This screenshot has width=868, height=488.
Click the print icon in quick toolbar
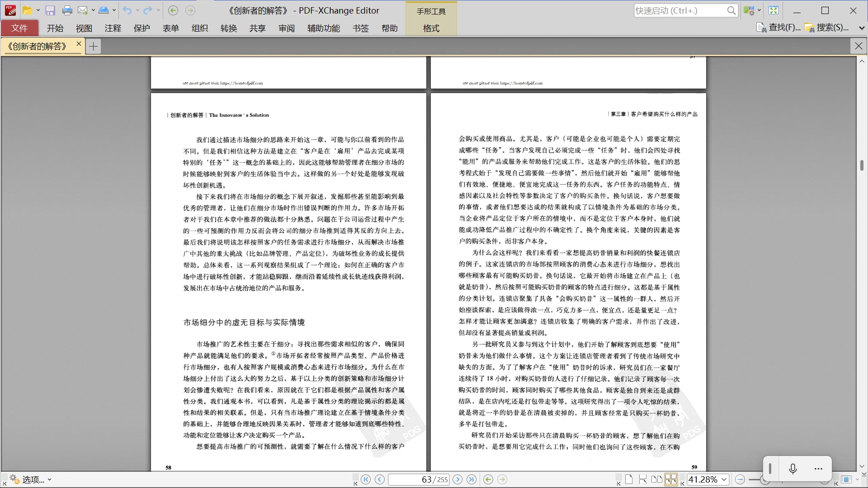(67, 10)
